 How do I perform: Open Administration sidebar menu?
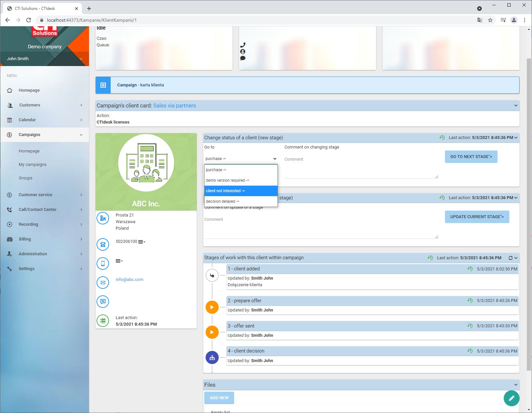(45, 254)
